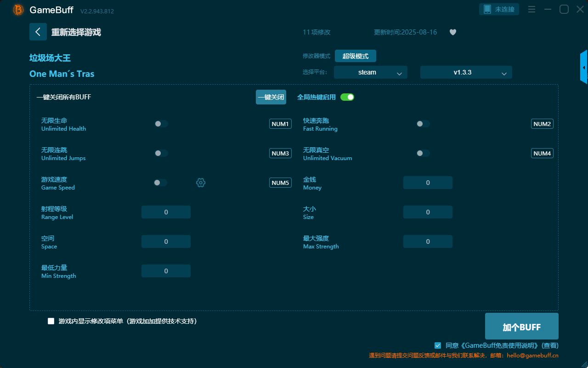Click the phone connection icon
The width and height of the screenshot is (588, 368).
[x=487, y=9]
